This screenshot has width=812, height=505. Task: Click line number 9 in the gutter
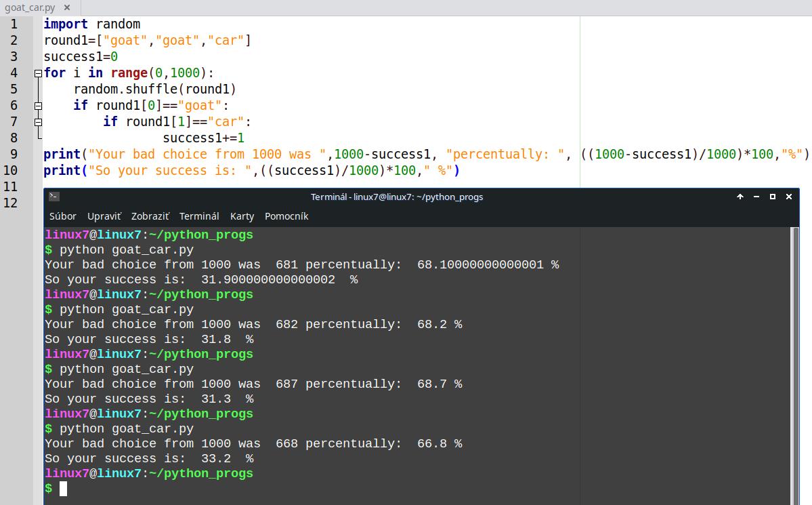[x=14, y=155]
